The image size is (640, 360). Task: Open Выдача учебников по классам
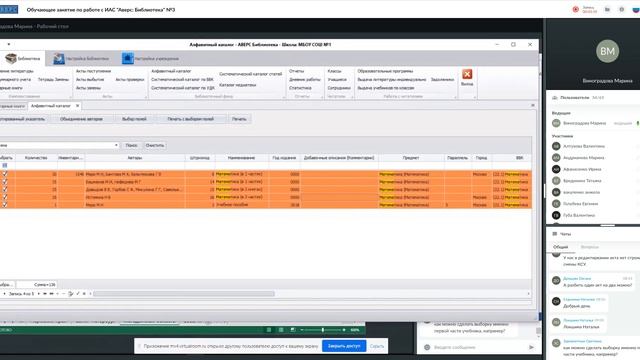point(386,88)
